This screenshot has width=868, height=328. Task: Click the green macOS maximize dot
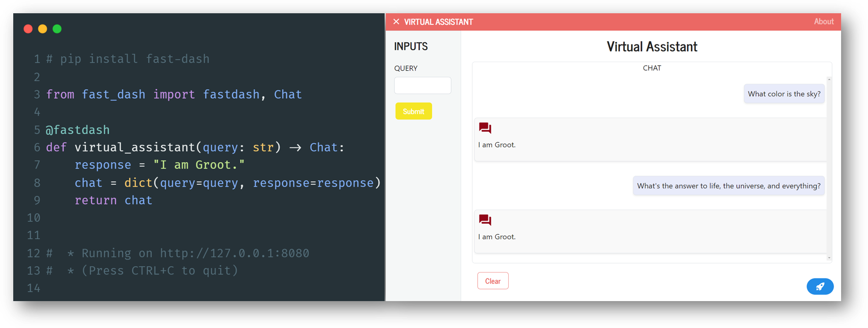coord(57,29)
